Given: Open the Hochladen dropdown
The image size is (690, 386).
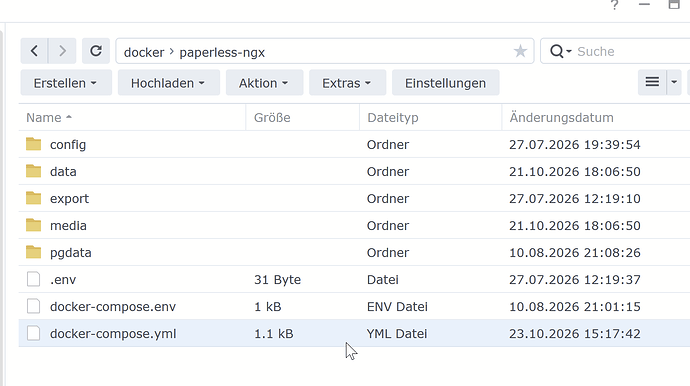Looking at the screenshot, I should coord(169,83).
